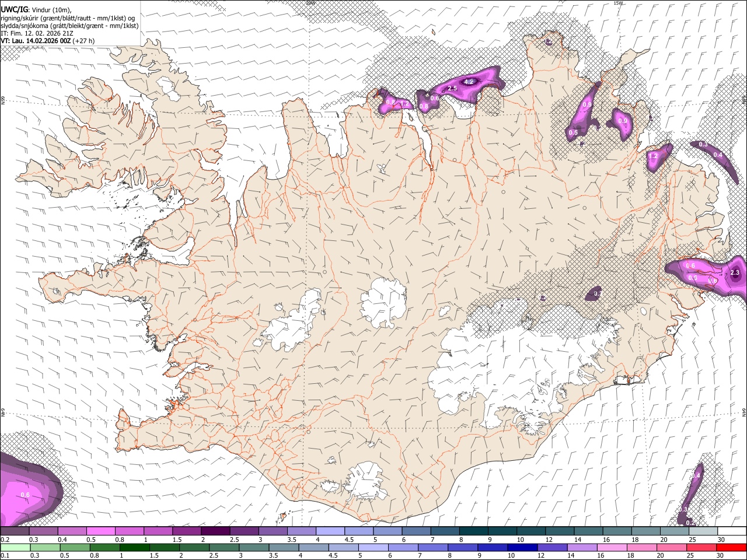Select the 'rigning/skúrir' legend description line
The image size is (747, 560).
click(68, 17)
